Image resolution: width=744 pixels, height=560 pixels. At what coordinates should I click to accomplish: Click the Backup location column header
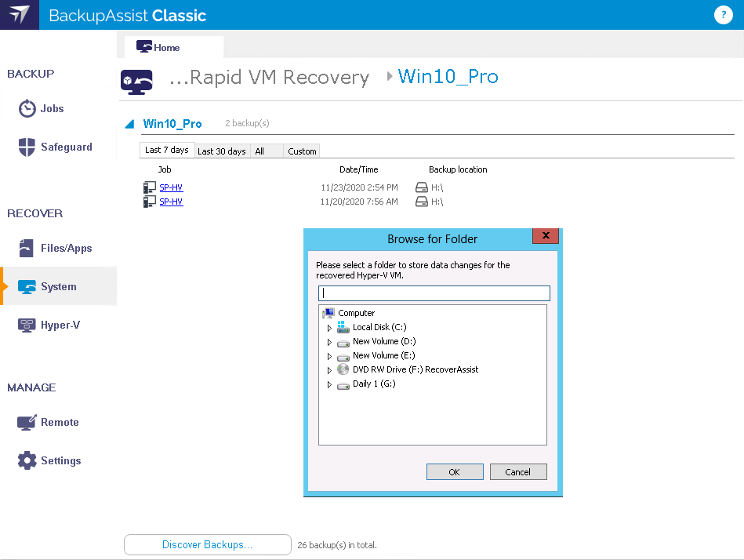click(458, 169)
